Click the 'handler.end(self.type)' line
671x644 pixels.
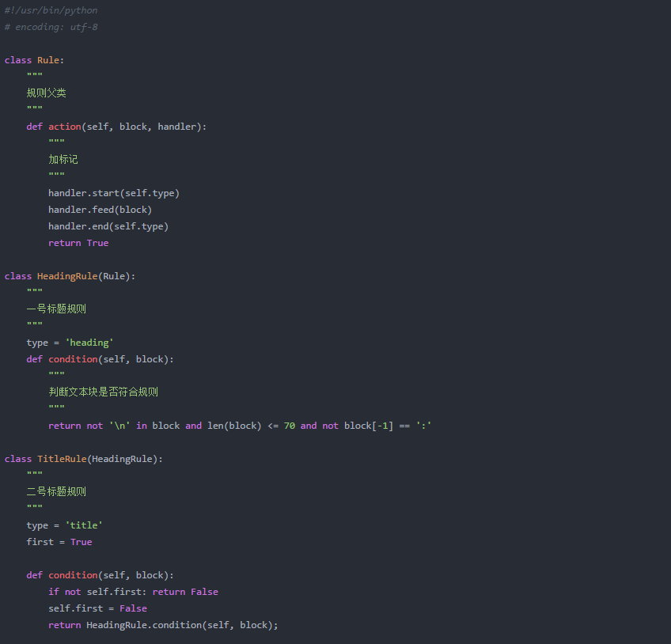(108, 226)
